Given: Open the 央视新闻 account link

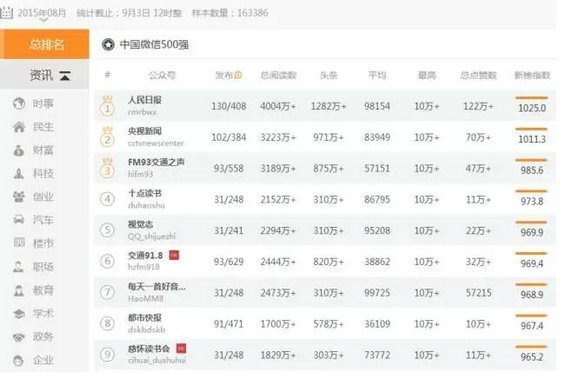Looking at the screenshot, I should point(145,131).
